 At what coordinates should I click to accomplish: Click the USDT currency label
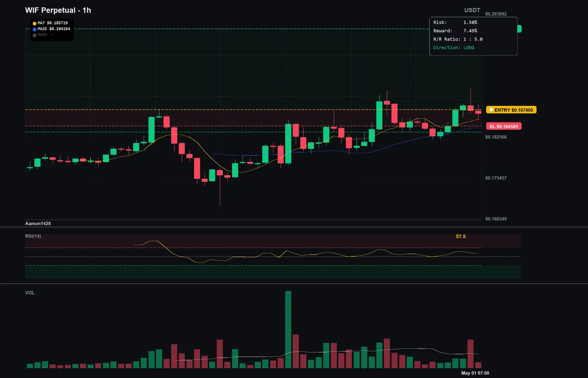coord(472,10)
